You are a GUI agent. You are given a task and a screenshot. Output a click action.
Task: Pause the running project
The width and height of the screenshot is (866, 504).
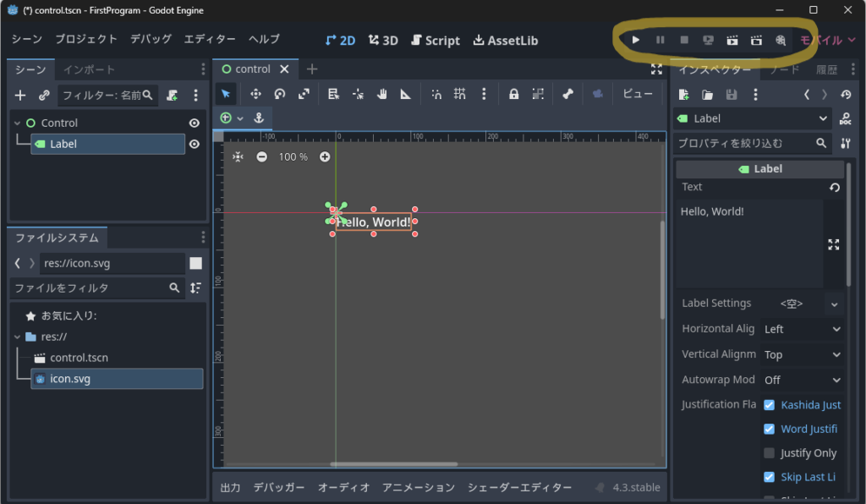[x=660, y=40]
